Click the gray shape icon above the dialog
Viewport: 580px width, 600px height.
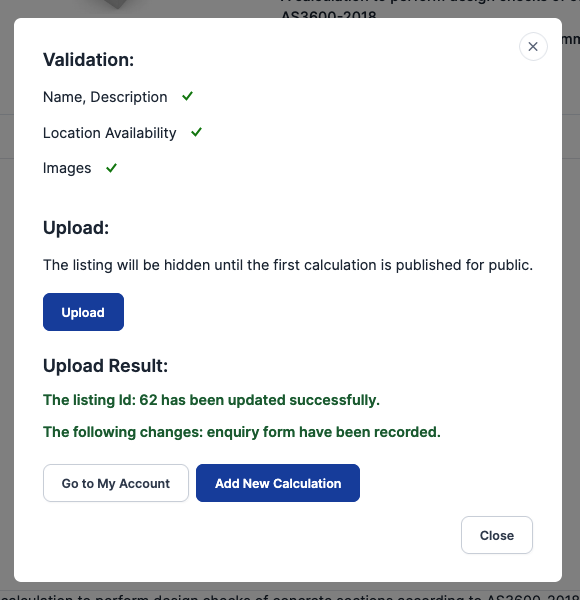click(x=117, y=4)
